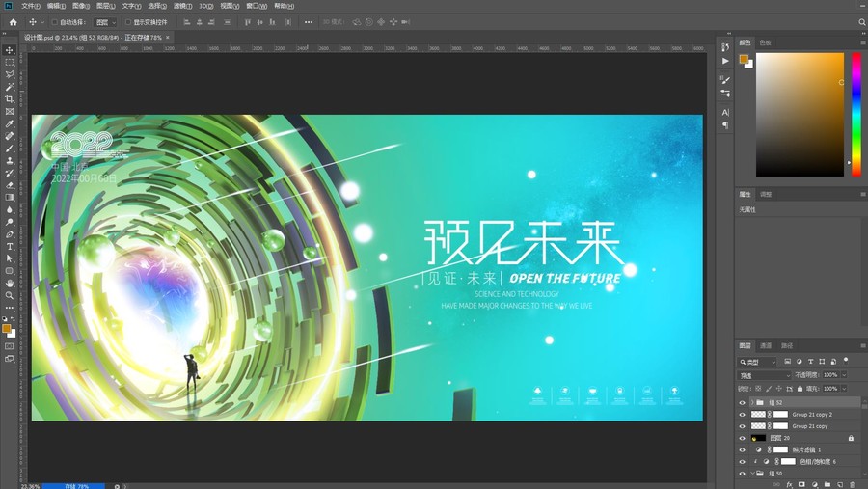Screen dimensions: 868x489
Task: Switch to the 路径 tab
Action: (787, 345)
